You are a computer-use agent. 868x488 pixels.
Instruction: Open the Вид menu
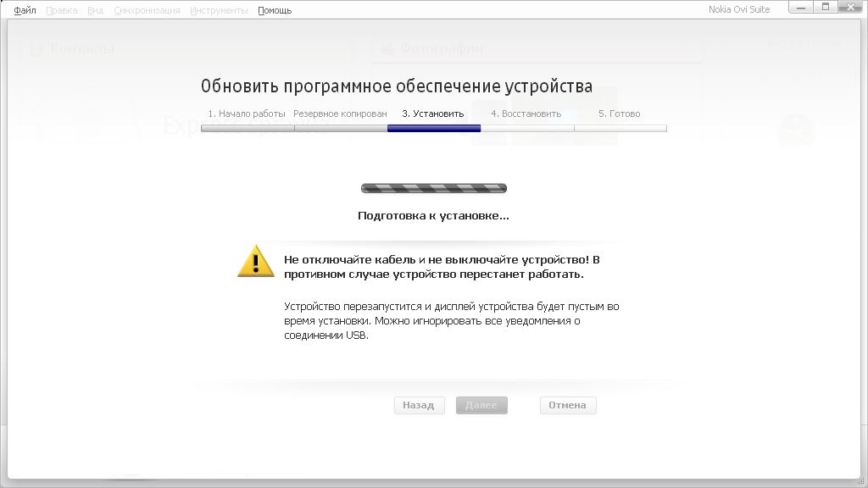[95, 10]
